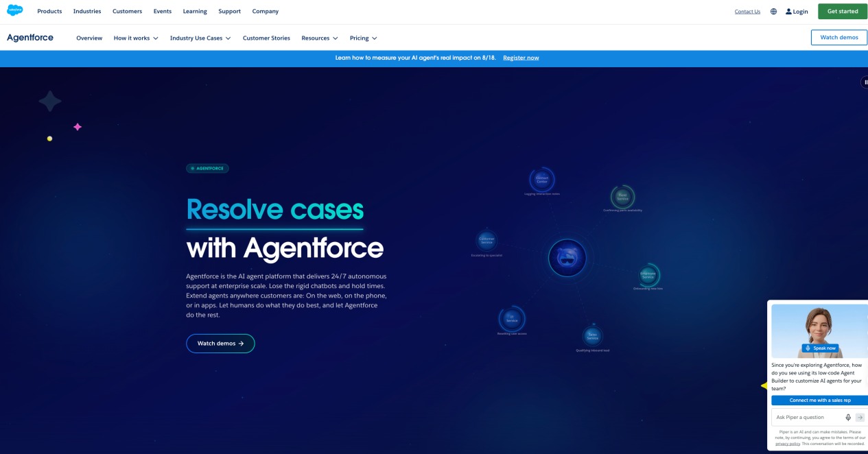Click the Contact Us link
Image resolution: width=868 pixels, height=454 pixels.
click(747, 12)
